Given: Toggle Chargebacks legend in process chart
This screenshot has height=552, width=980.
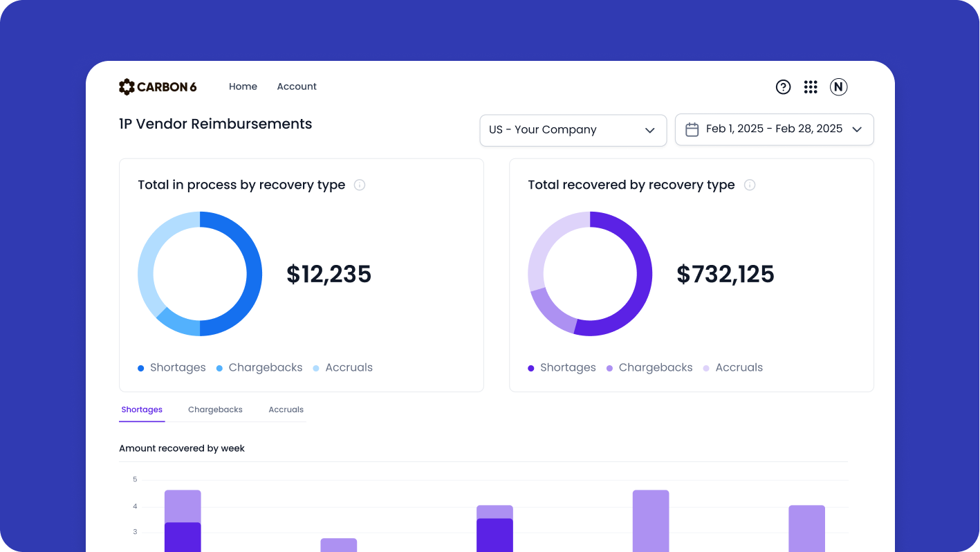Looking at the screenshot, I should pyautogui.click(x=259, y=367).
